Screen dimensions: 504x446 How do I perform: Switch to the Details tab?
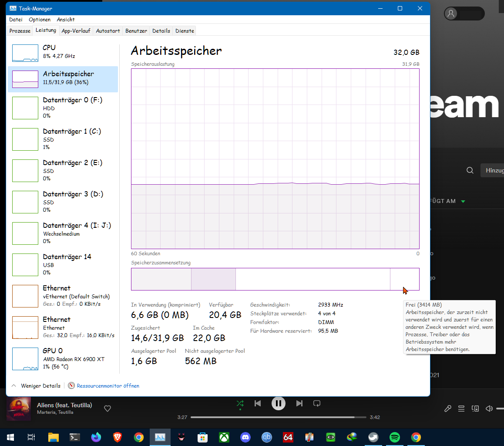pos(161,31)
